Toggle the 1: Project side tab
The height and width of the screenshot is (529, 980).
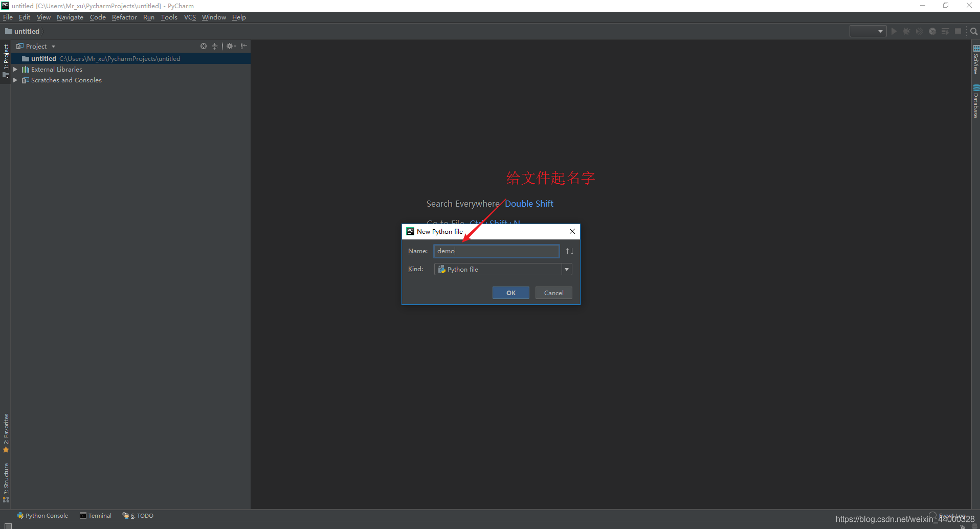click(6, 60)
